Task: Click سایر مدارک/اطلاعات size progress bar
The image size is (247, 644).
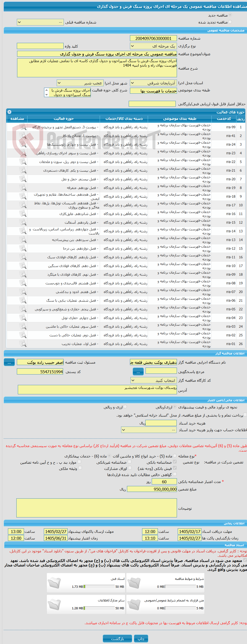Action: [99, 608]
